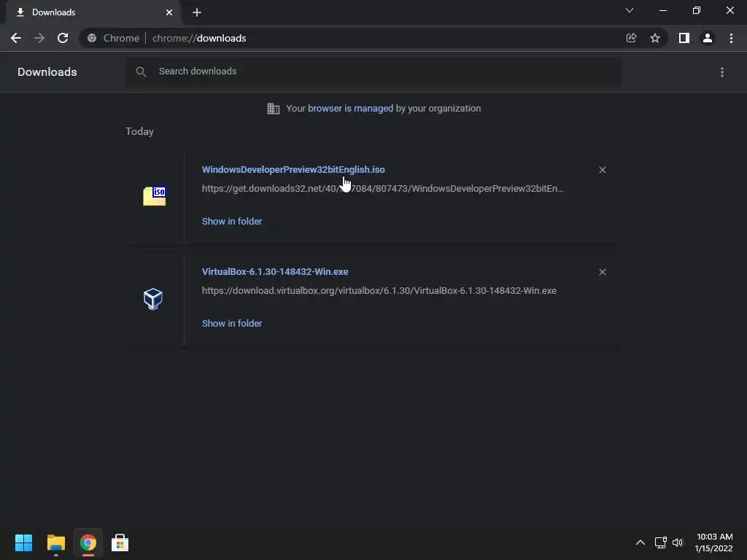
Task: Go back with the browser back arrow
Action: (x=16, y=38)
